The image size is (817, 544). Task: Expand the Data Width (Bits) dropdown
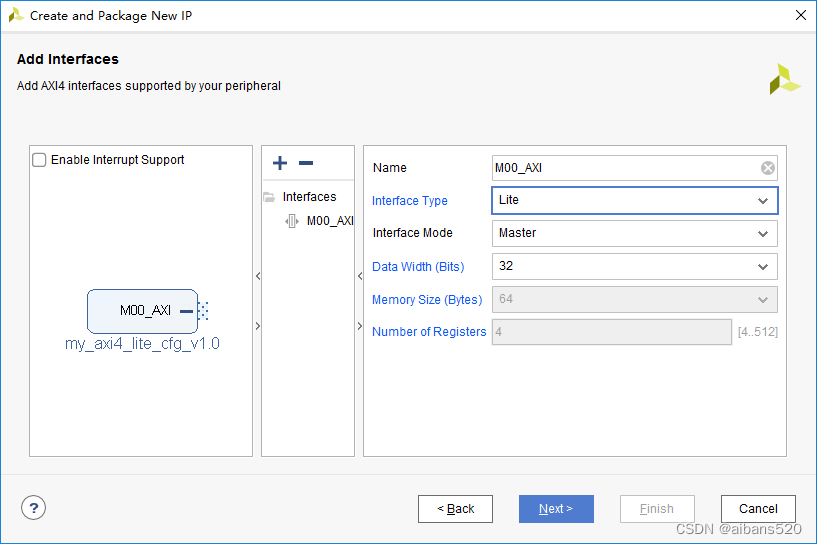634,267
